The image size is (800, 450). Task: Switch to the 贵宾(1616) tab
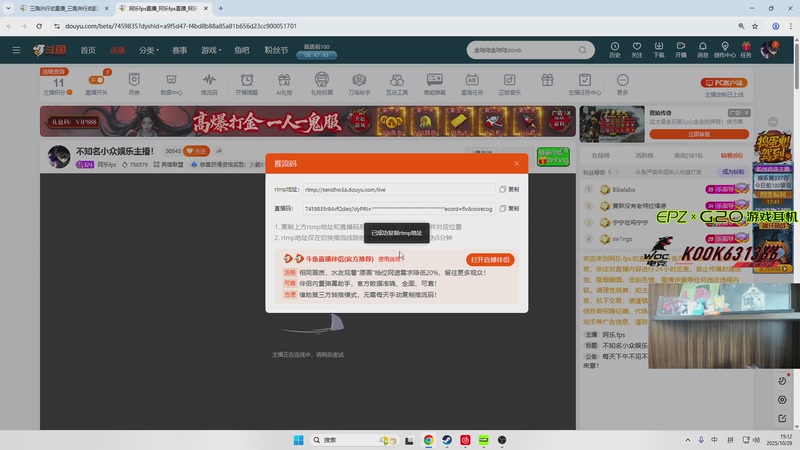[688, 155]
